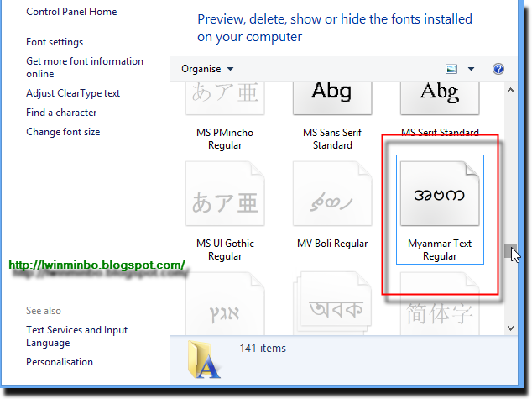Open Text Services and Input Language link
This screenshot has height=399, width=532.
76,336
